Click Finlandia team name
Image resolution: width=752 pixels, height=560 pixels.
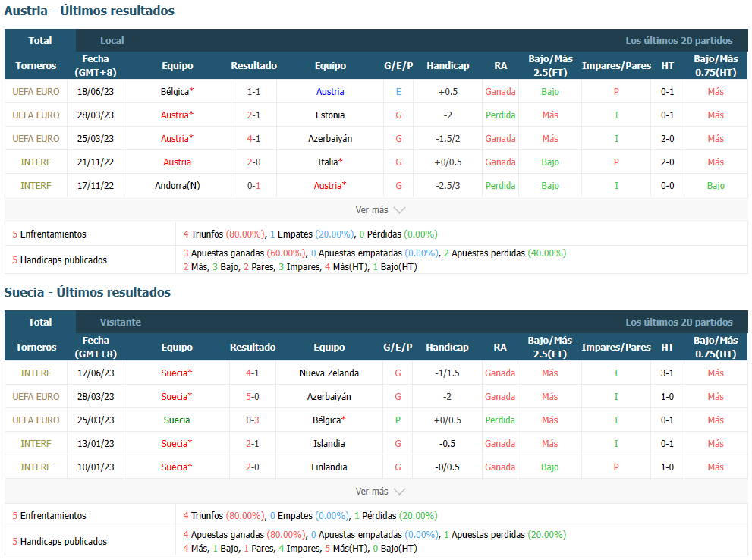click(x=329, y=467)
